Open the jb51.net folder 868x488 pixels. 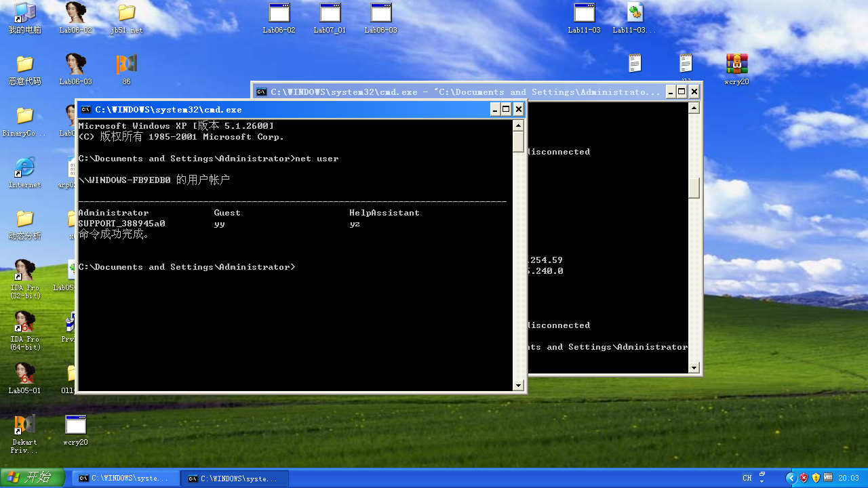[126, 17]
